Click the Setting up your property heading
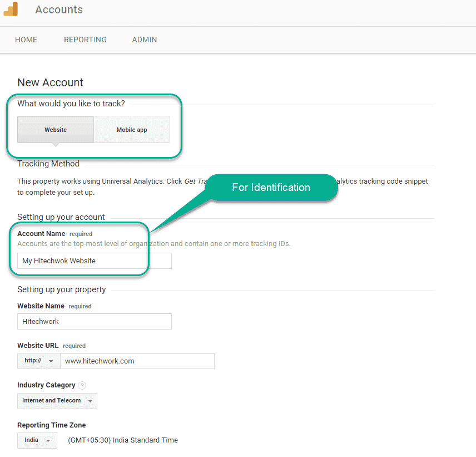Screen dimensions: 476x457 (x=62, y=289)
